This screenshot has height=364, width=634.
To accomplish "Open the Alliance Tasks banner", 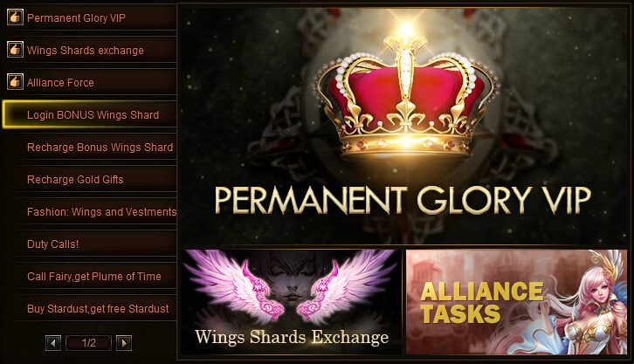I will coord(516,302).
